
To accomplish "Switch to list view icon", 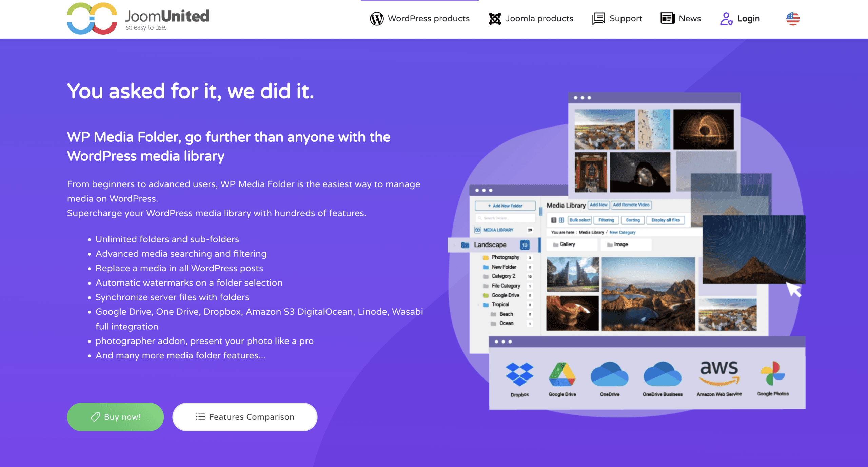I will tap(553, 220).
